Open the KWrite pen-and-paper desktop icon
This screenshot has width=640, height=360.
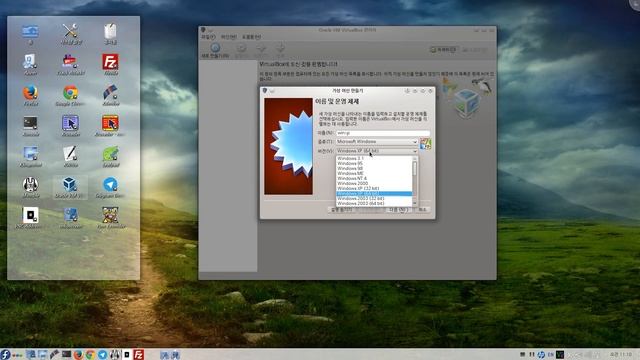point(70,155)
